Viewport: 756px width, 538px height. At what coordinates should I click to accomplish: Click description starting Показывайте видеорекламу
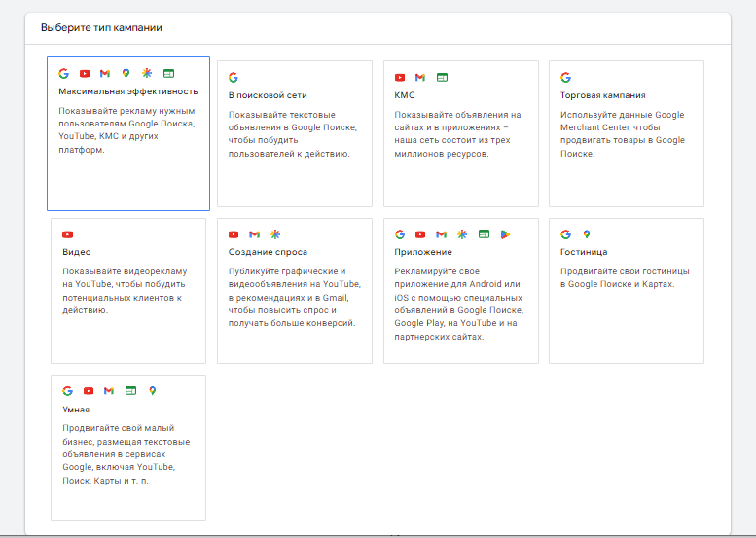(125, 291)
